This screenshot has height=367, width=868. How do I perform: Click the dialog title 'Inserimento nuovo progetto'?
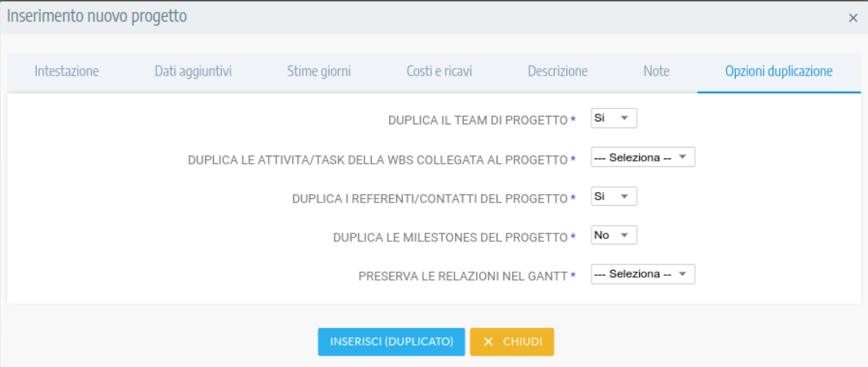click(96, 16)
